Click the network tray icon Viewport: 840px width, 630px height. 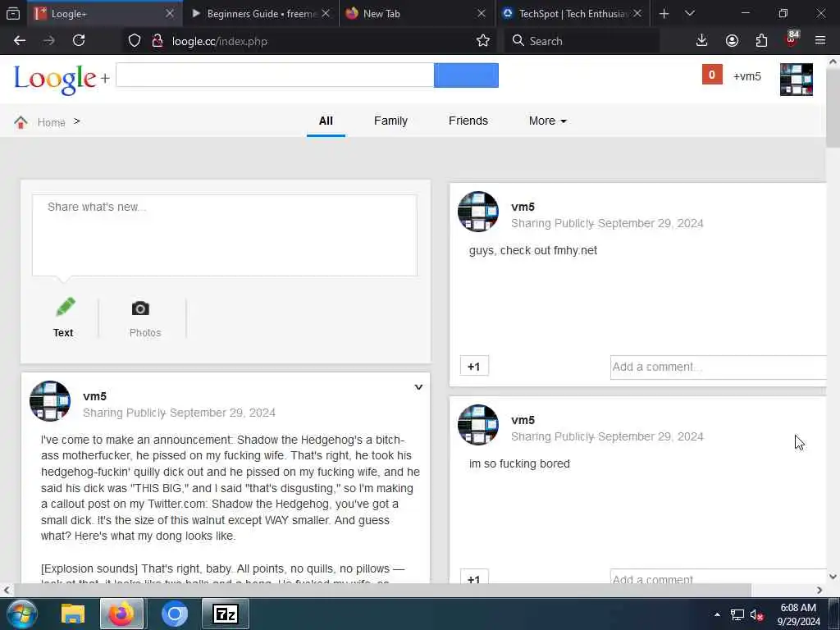(x=737, y=615)
